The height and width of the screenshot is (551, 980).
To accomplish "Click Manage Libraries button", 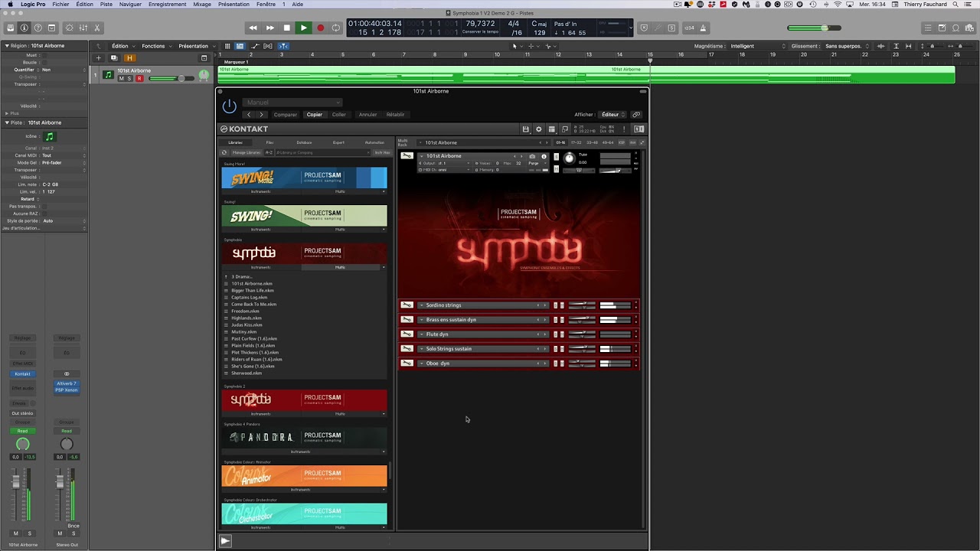I will (246, 152).
